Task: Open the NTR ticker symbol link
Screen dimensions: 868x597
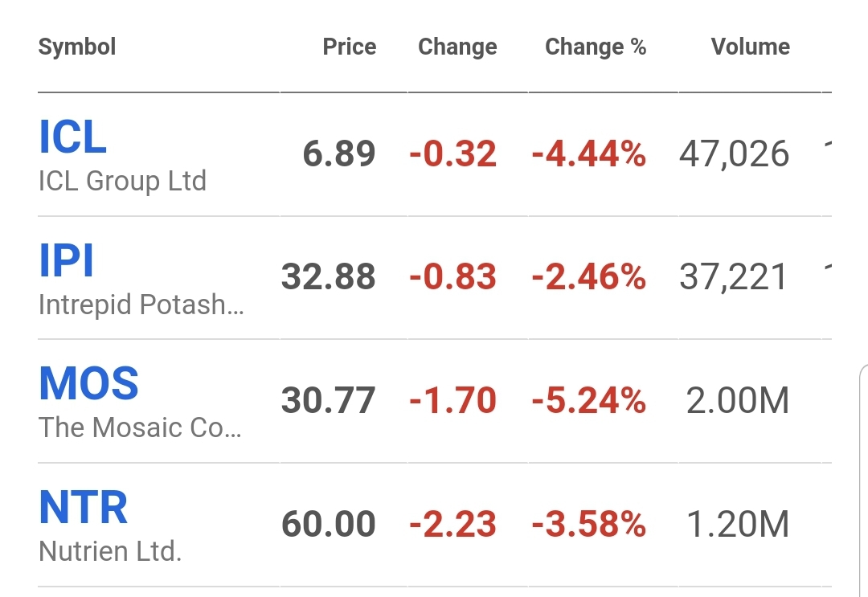Action: (x=84, y=507)
